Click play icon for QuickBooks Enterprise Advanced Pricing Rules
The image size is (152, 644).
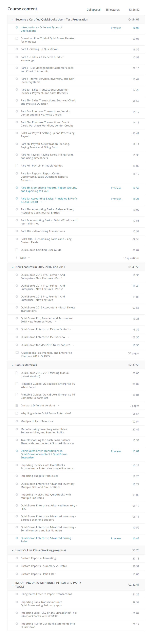click(17, 538)
